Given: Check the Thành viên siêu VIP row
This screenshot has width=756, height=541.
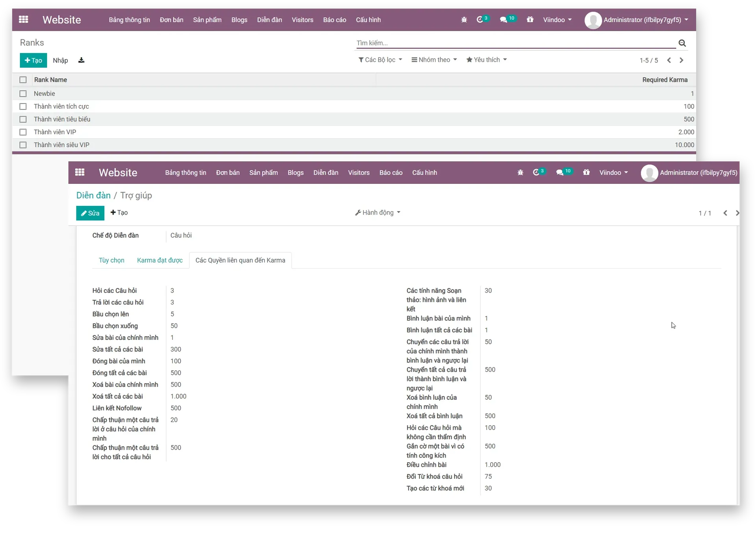Looking at the screenshot, I should click(23, 145).
